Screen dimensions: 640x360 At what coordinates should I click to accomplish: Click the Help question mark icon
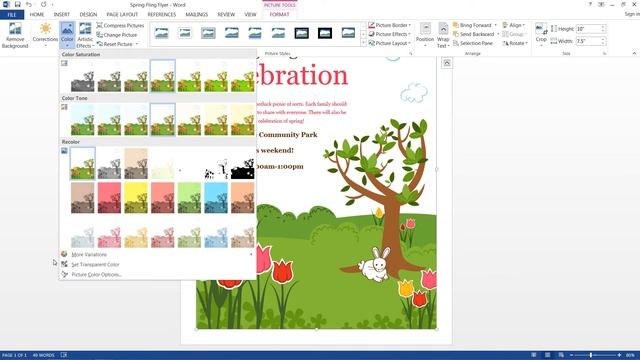(x=590, y=4)
